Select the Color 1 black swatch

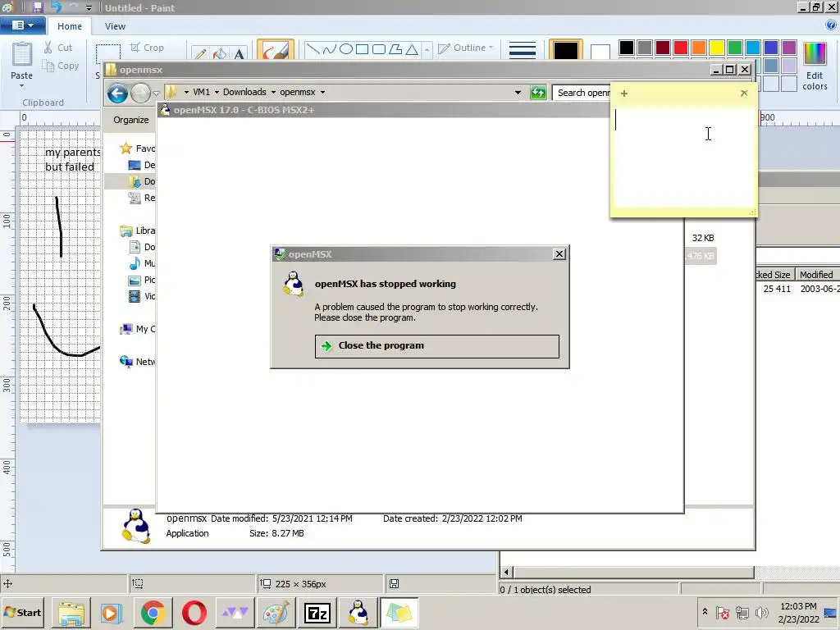(566, 50)
